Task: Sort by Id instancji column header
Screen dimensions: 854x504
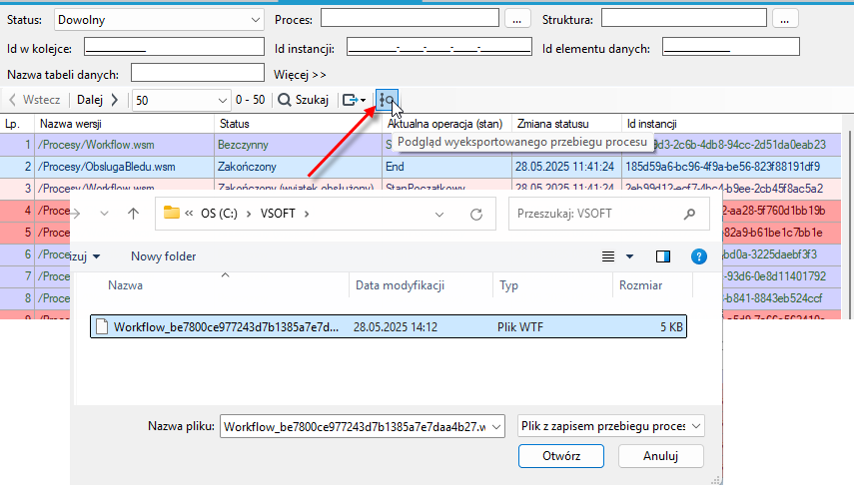Action: (x=731, y=124)
